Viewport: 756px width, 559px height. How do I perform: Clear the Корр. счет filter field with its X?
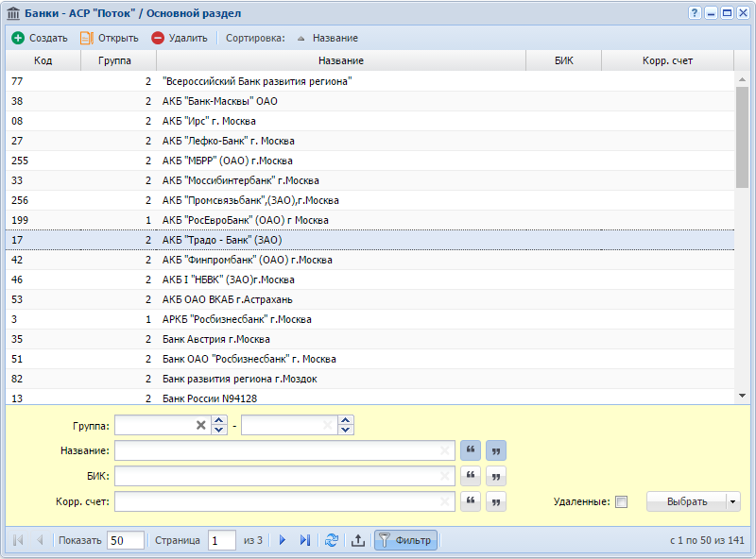click(x=444, y=501)
